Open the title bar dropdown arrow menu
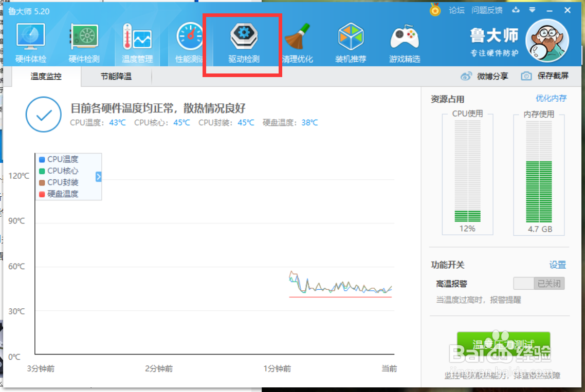The height and width of the screenshot is (392, 585). pos(532,9)
